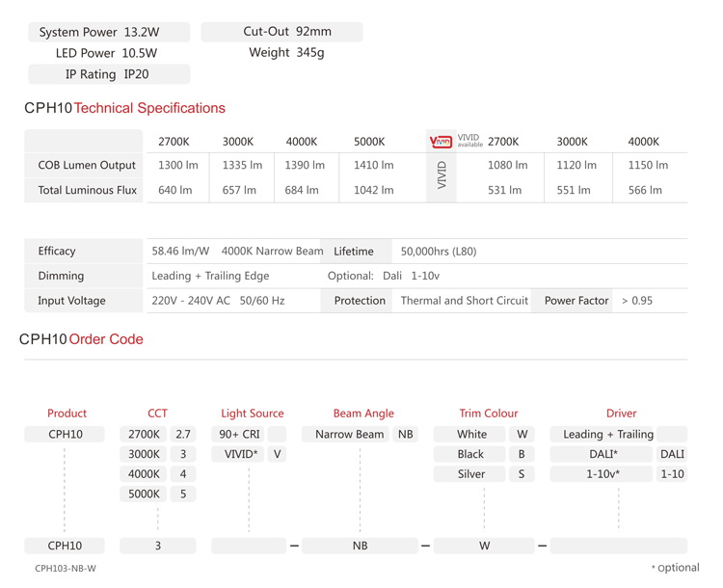Select the Light Source column heading
Viewport: 723px width, 588px height.
(253, 414)
